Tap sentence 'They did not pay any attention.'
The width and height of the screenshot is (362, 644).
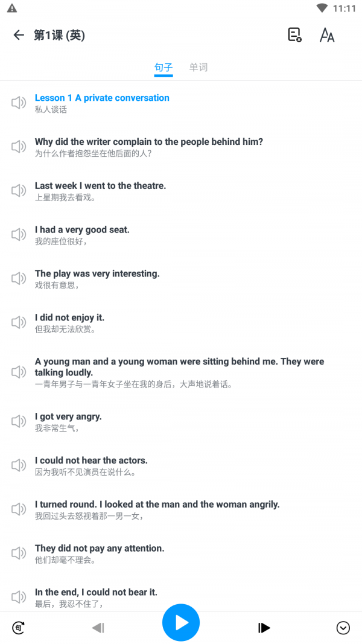coord(100,548)
